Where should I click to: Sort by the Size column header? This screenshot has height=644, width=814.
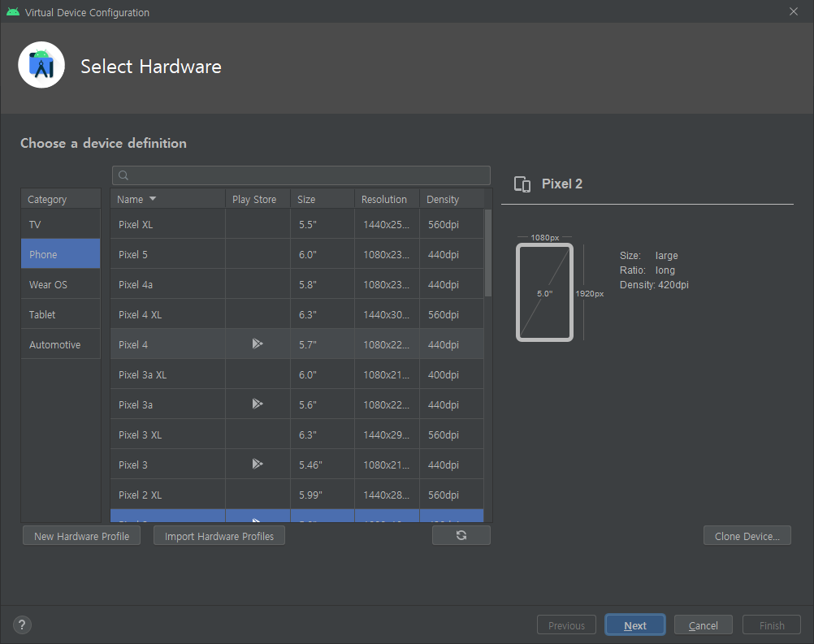pyautogui.click(x=323, y=199)
